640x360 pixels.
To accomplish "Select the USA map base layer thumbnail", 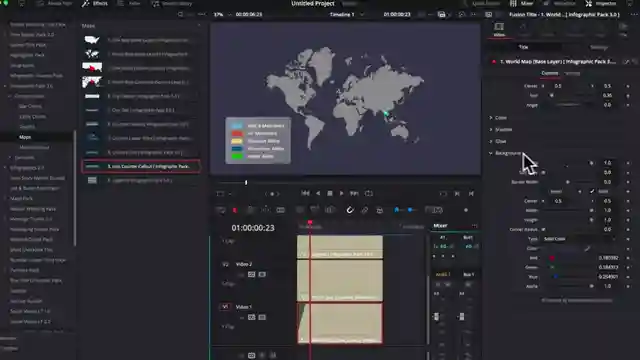I will tap(92, 40).
